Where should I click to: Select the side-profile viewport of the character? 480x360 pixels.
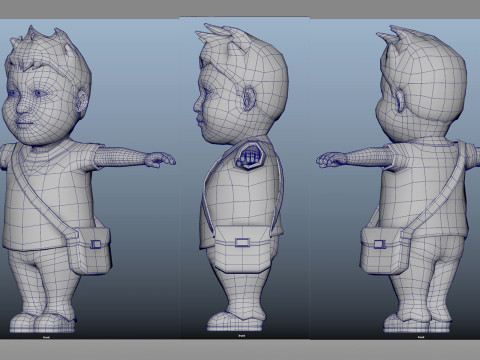pyautogui.click(x=245, y=178)
